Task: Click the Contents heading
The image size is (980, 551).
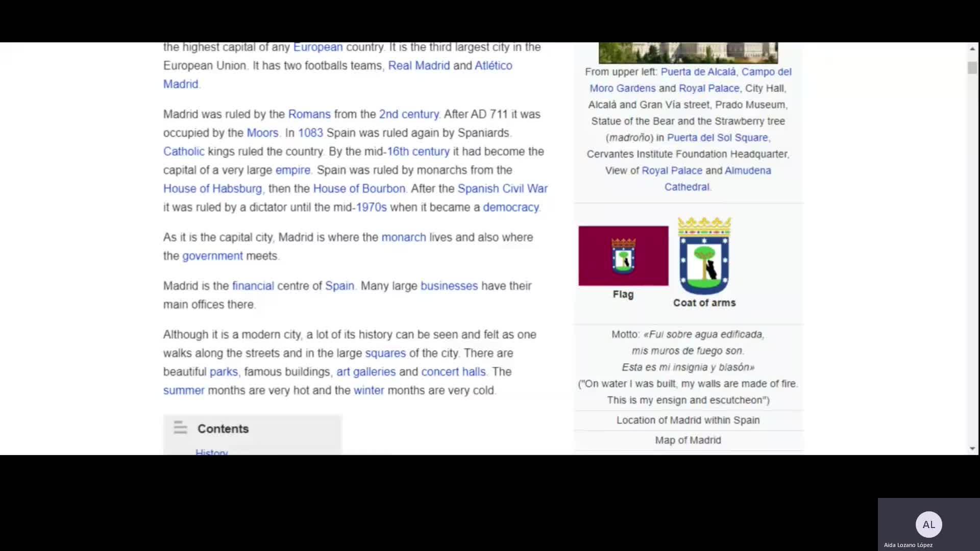Action: (x=223, y=429)
